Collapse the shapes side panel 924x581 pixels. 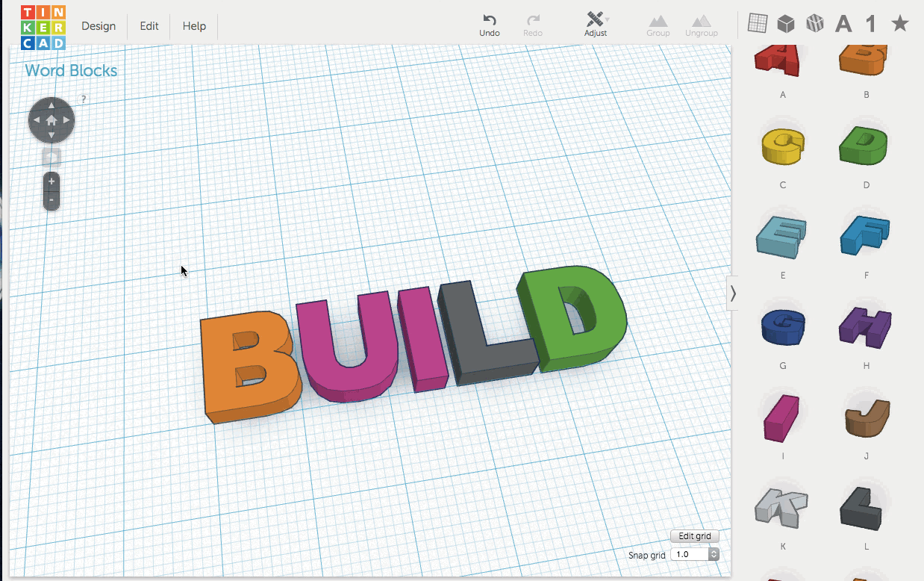pos(733,293)
